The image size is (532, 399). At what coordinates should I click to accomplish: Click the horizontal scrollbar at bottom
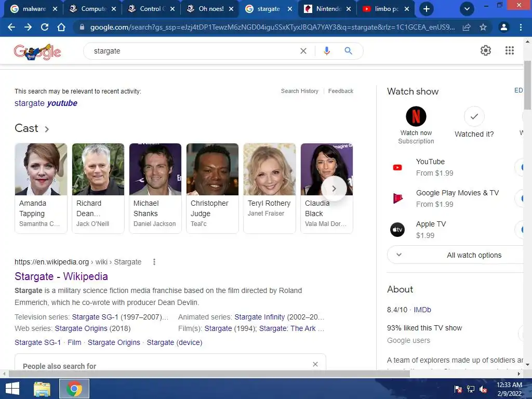(209, 374)
